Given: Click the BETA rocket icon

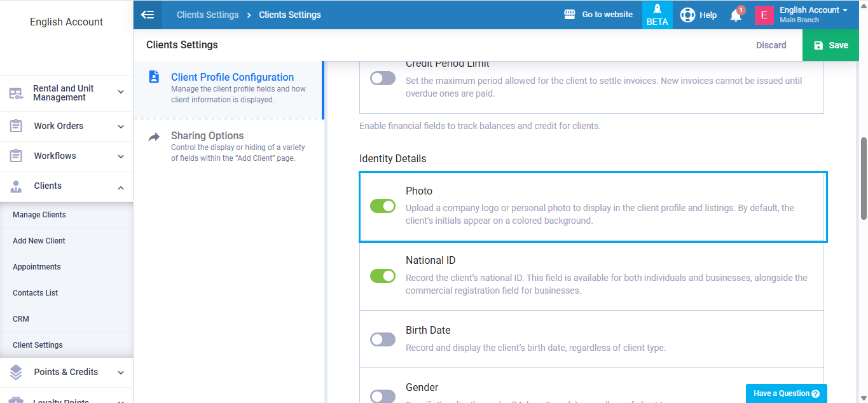Looking at the screenshot, I should [x=657, y=10].
